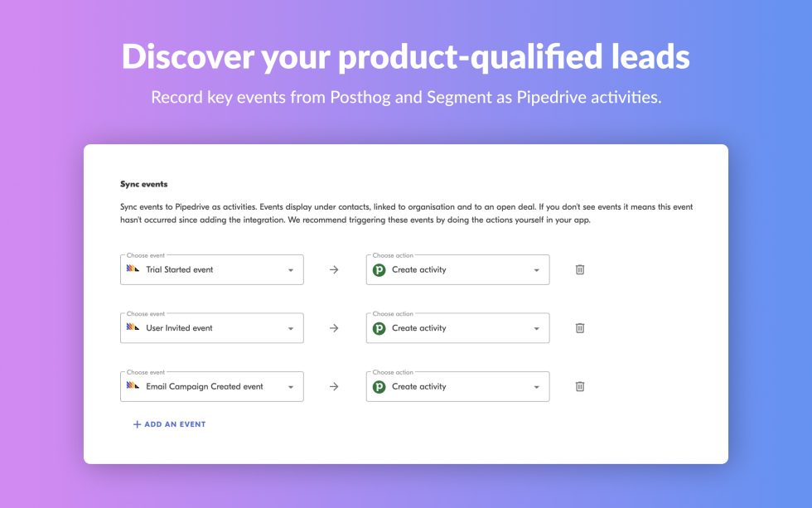
Task: Click 'Create activity' text in User Invited row
Action: [419, 328]
